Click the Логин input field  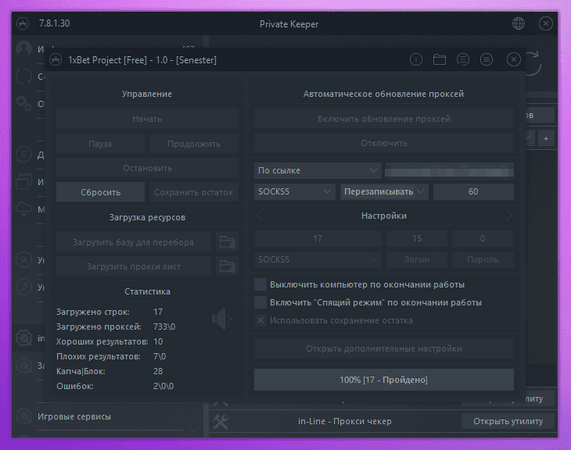(417, 260)
